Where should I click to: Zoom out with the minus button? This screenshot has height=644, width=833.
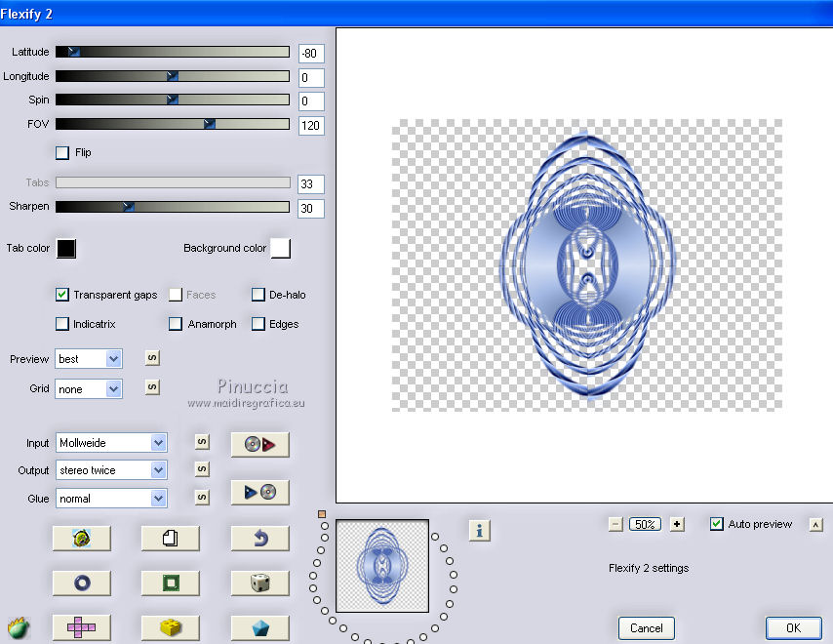point(615,524)
